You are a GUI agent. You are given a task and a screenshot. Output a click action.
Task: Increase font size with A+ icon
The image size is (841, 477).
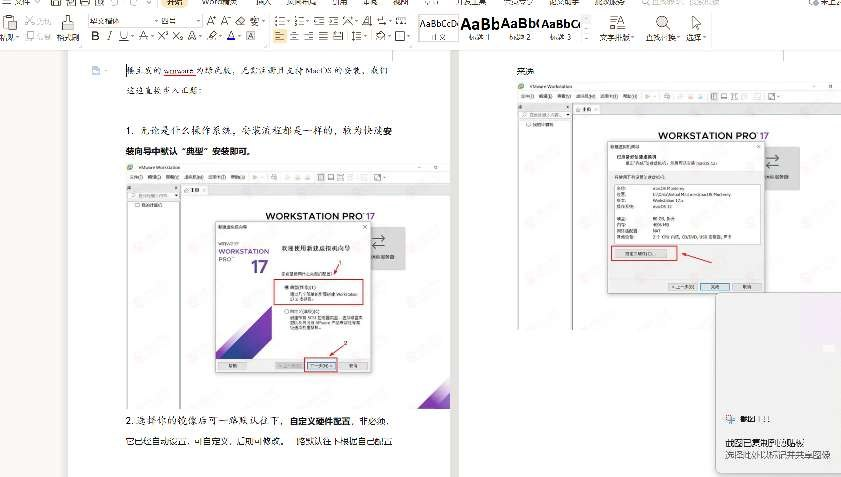[211, 20]
